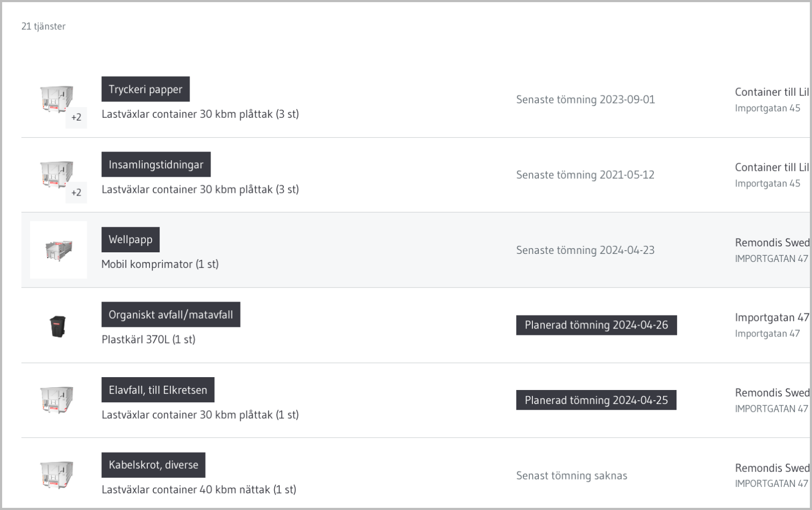Click the +2 badge on Insamlingstidningar
This screenshot has height=510, width=812.
[x=76, y=192]
